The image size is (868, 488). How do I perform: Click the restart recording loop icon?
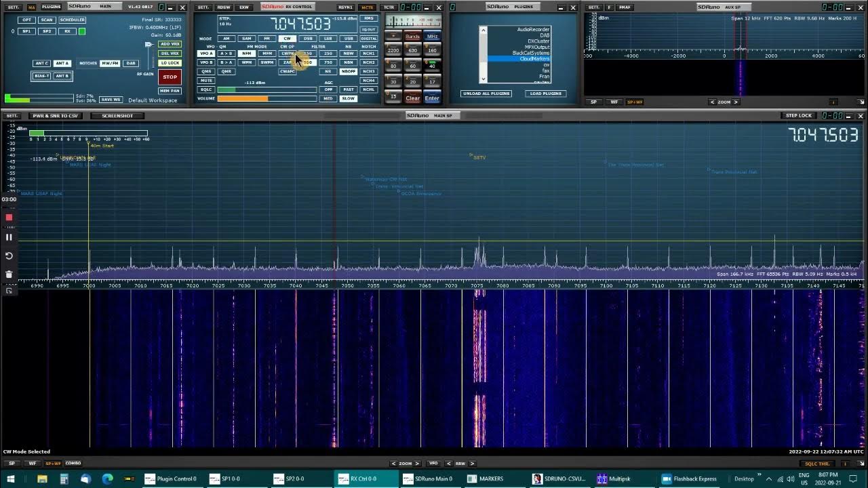point(9,256)
